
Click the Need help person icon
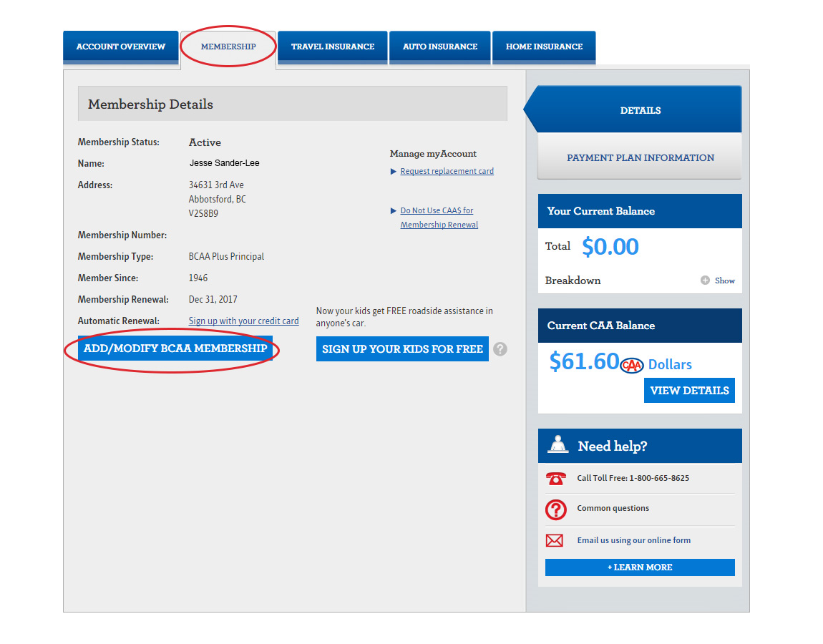tap(558, 445)
